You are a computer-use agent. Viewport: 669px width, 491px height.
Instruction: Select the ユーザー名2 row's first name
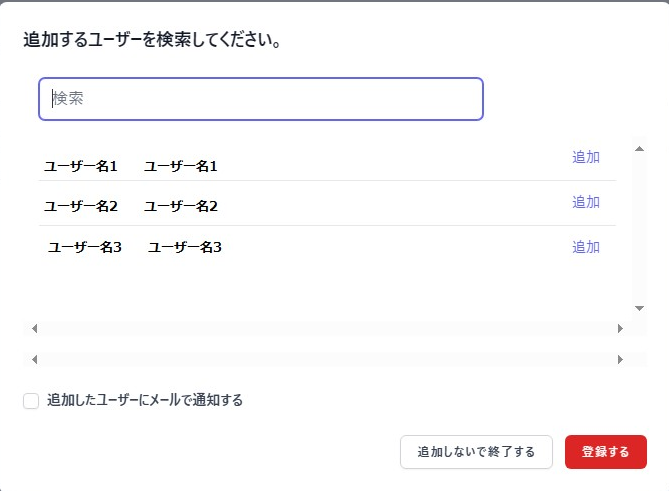pyautogui.click(x=81, y=206)
